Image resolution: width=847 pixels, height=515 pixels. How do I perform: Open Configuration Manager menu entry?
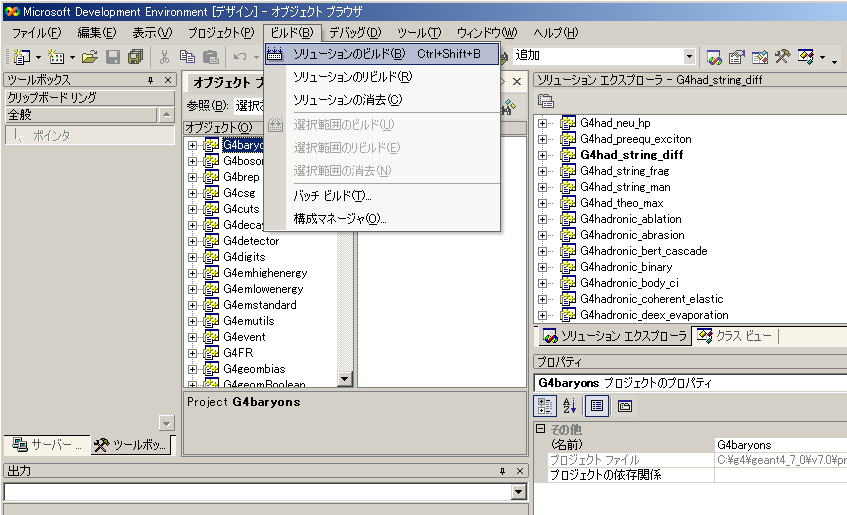382,219
